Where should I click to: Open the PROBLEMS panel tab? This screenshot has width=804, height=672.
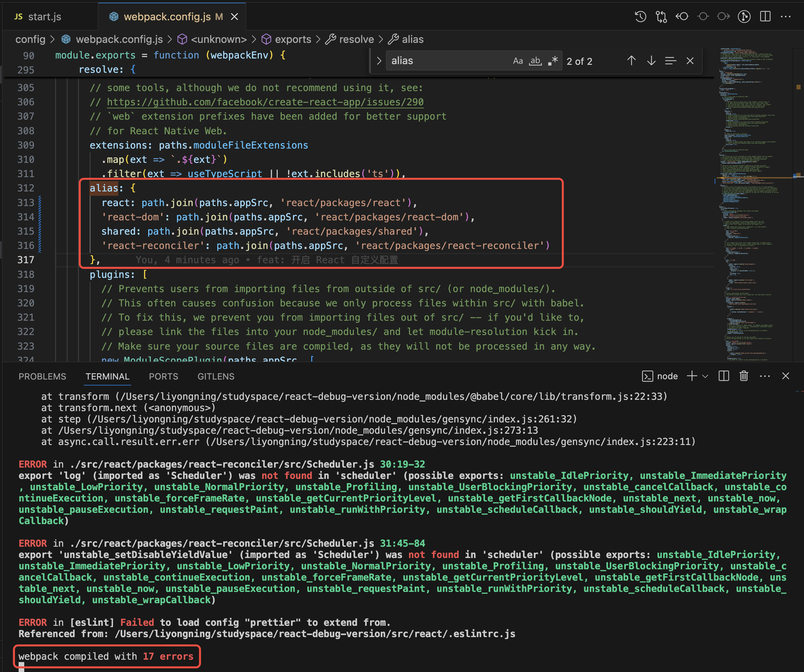(42, 377)
